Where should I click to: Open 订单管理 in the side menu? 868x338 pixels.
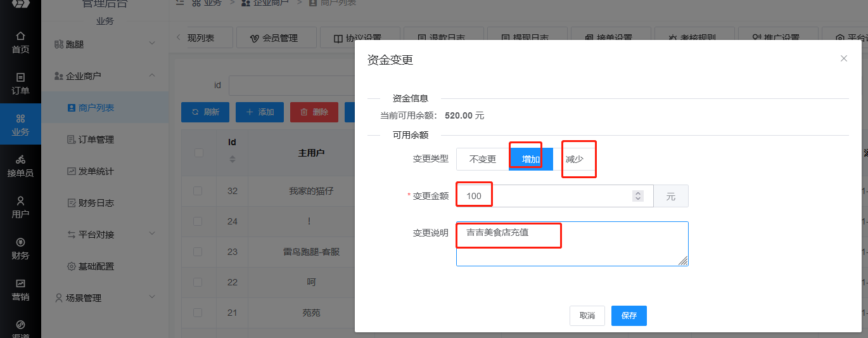click(96, 140)
